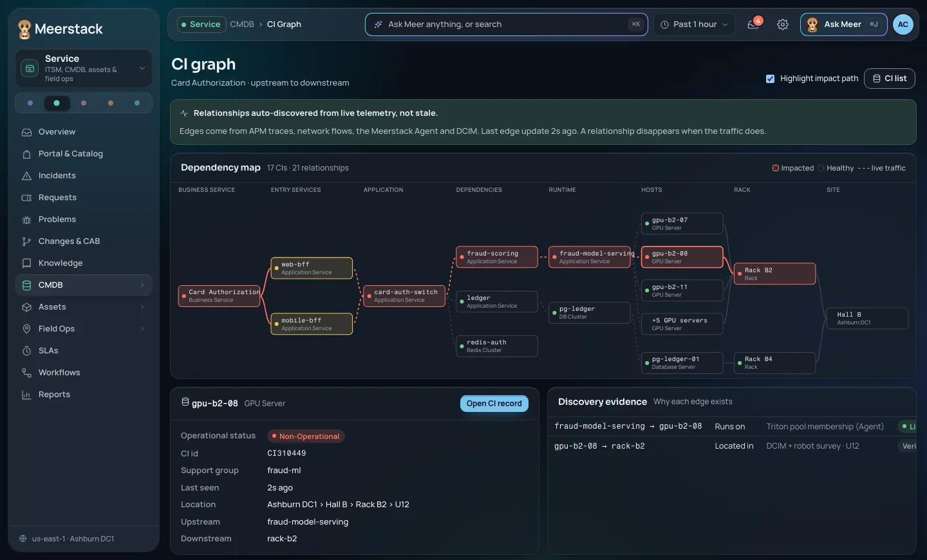The width and height of the screenshot is (927, 560).
Task: Select the web-bff node
Action: 312,268
